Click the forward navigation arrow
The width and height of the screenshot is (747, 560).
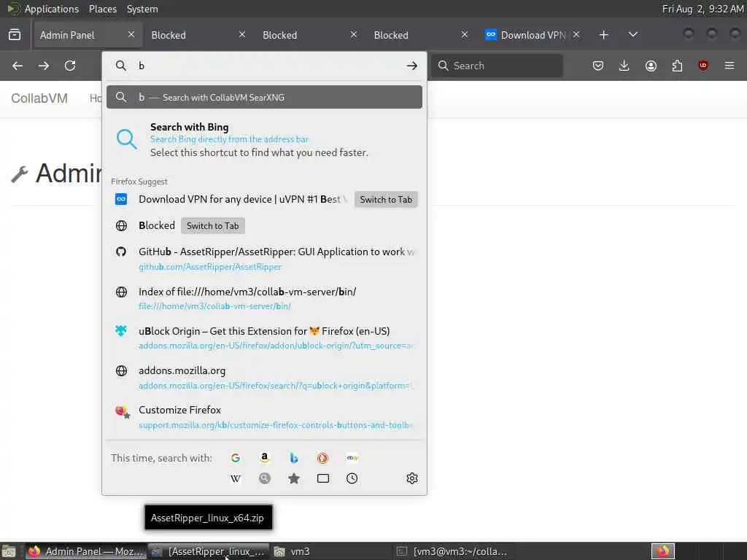(44, 66)
